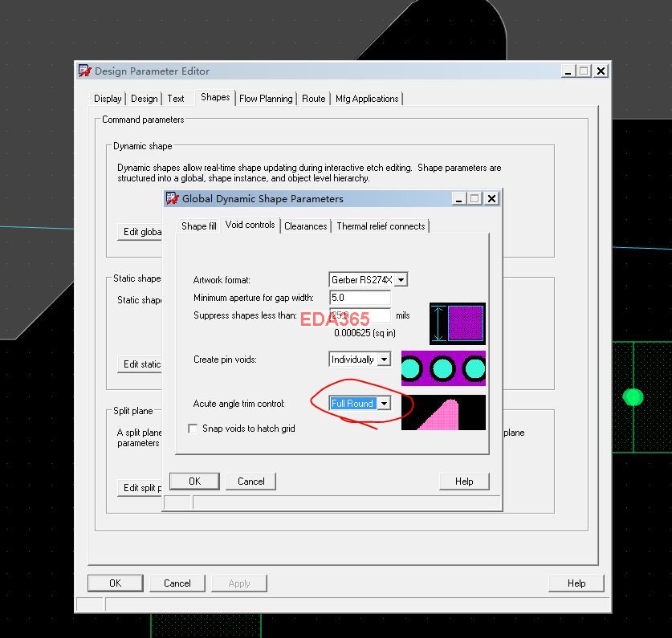Image resolution: width=672 pixels, height=638 pixels.
Task: Close the Design Parameter Editor window
Action: coord(601,71)
